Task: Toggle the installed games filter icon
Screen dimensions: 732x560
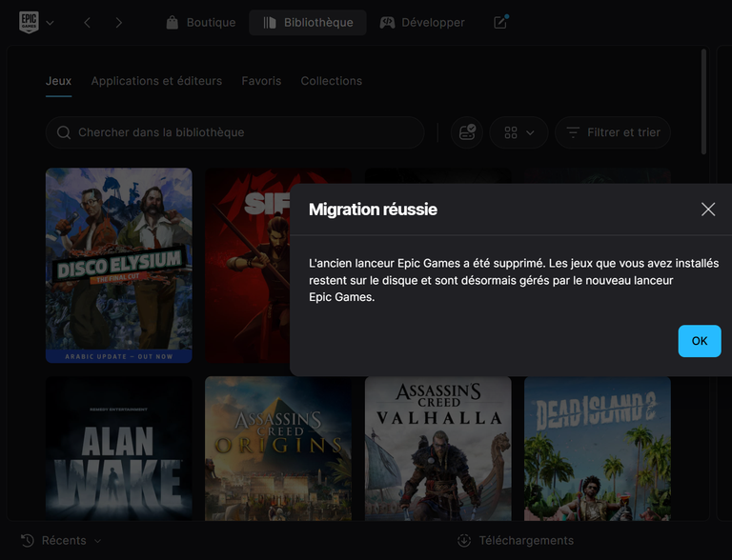Action: 467,132
